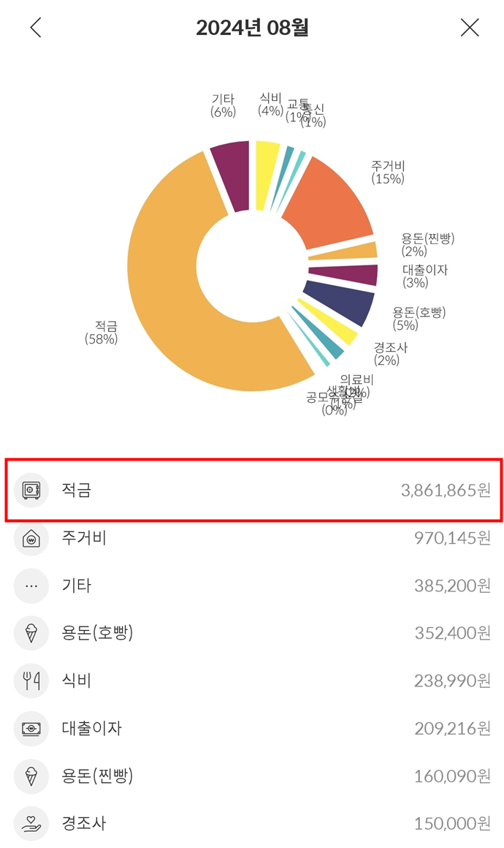This screenshot has width=504, height=848.
Task: Go back using the left chevron
Action: (36, 28)
